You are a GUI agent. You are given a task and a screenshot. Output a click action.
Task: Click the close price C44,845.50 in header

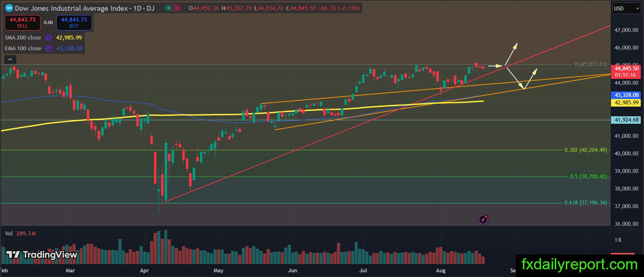(x=301, y=8)
